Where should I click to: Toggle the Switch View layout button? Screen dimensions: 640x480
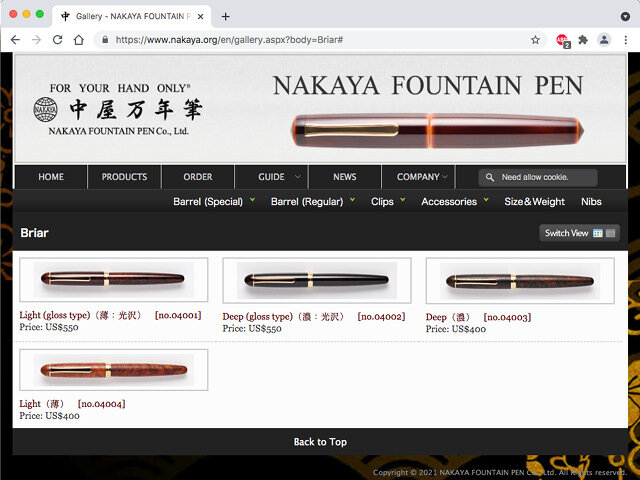[580, 233]
